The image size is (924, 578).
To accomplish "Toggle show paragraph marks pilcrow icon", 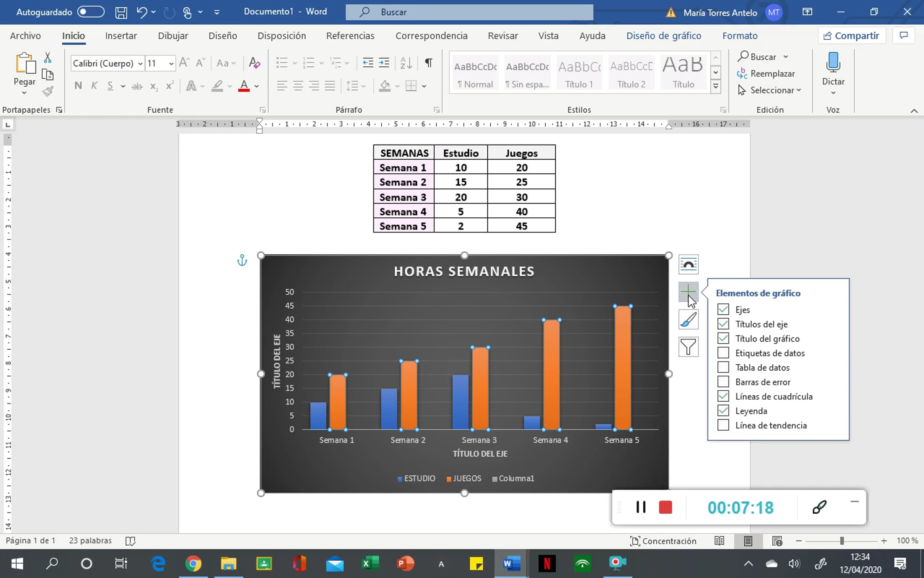I will click(x=429, y=62).
